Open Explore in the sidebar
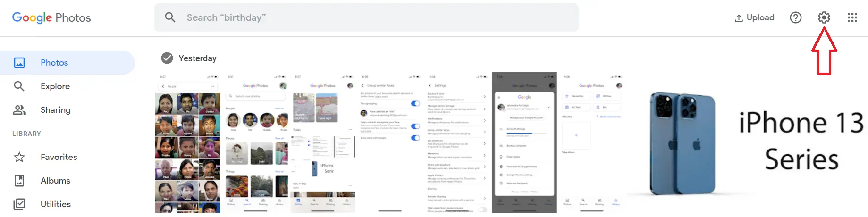868x217 pixels. coord(67,86)
